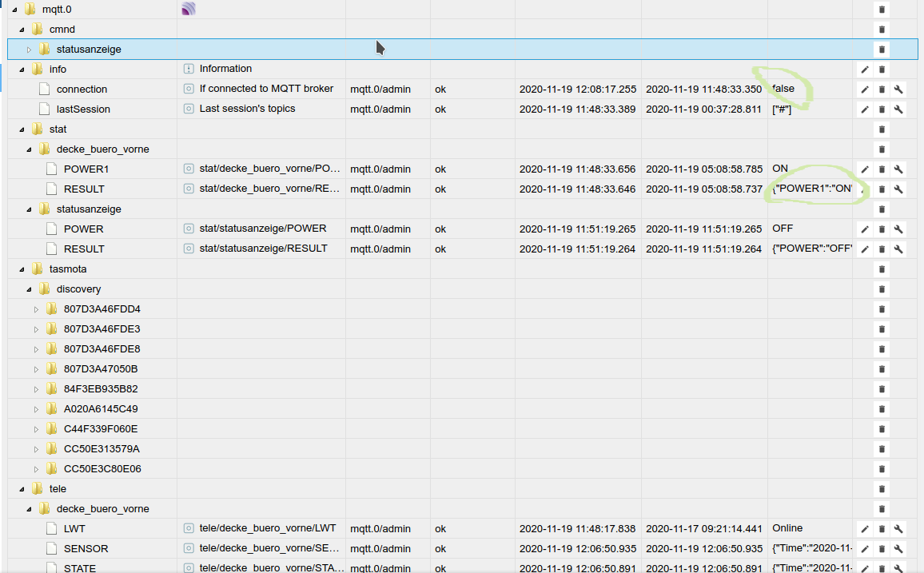Click timestamp 2020-11-19 00:37:28.811
The width and height of the screenshot is (924, 573).
point(703,109)
